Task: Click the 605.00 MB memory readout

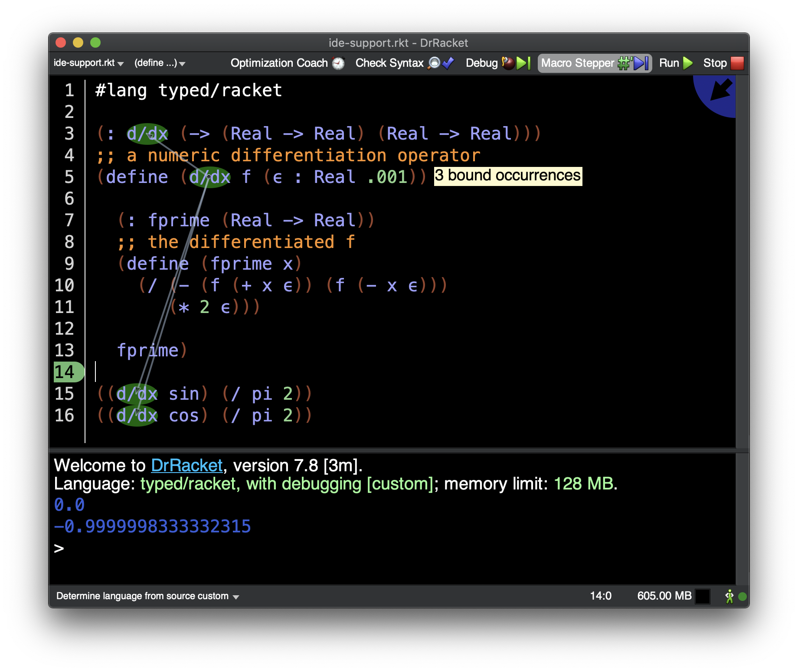Action: point(664,596)
